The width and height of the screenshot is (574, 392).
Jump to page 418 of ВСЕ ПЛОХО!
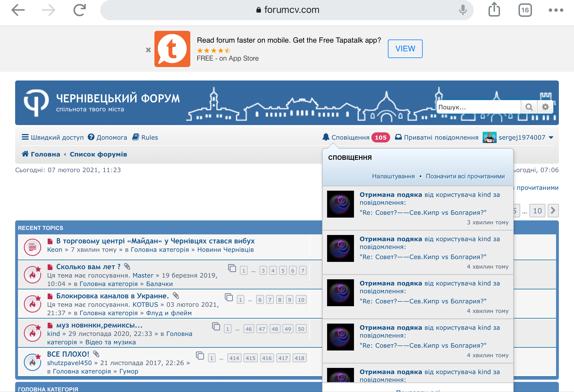coord(299,358)
